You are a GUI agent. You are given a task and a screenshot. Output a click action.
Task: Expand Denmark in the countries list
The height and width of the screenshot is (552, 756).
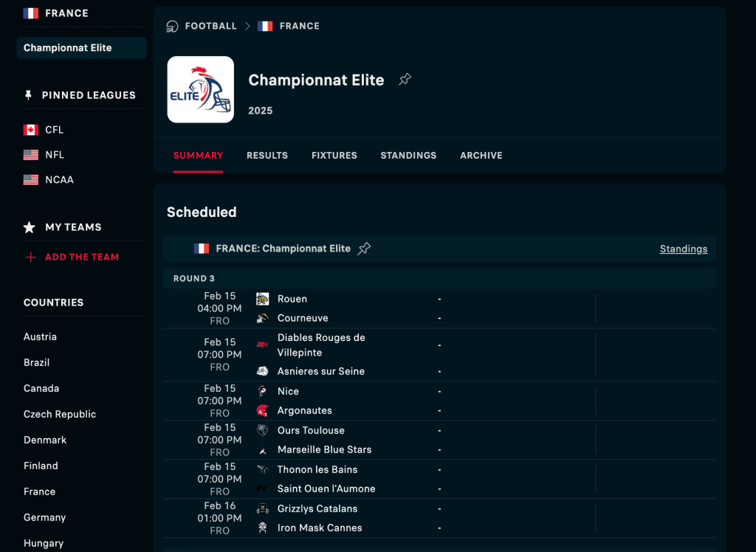pyautogui.click(x=45, y=440)
